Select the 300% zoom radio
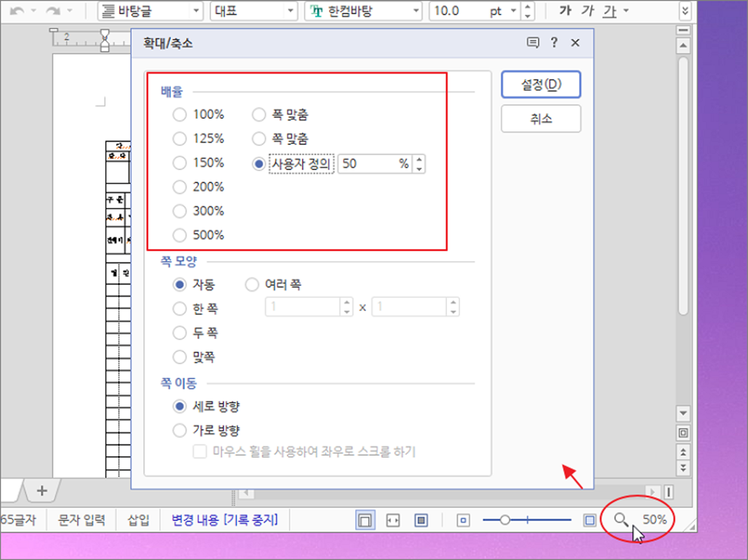The width and height of the screenshot is (748, 560). pos(180,211)
